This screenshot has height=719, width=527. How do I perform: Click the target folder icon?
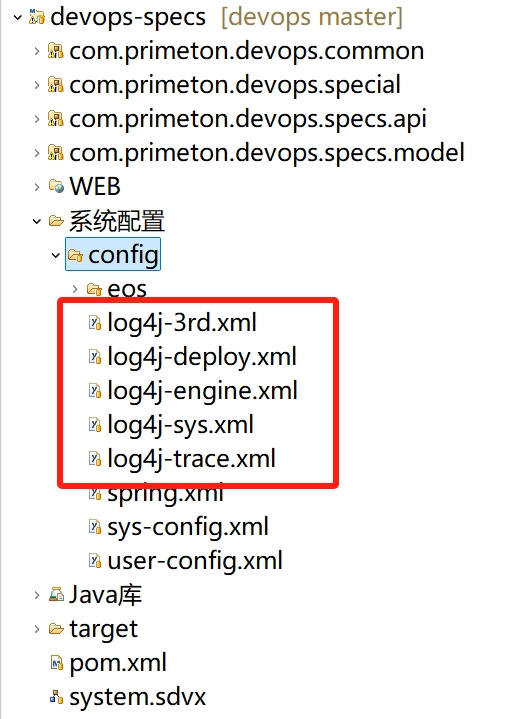(56, 629)
